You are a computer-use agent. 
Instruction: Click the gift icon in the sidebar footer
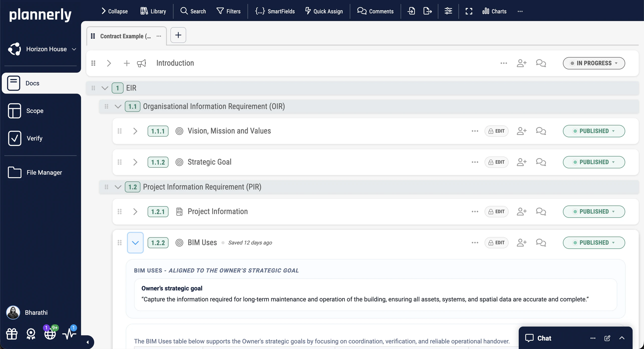(x=12, y=334)
